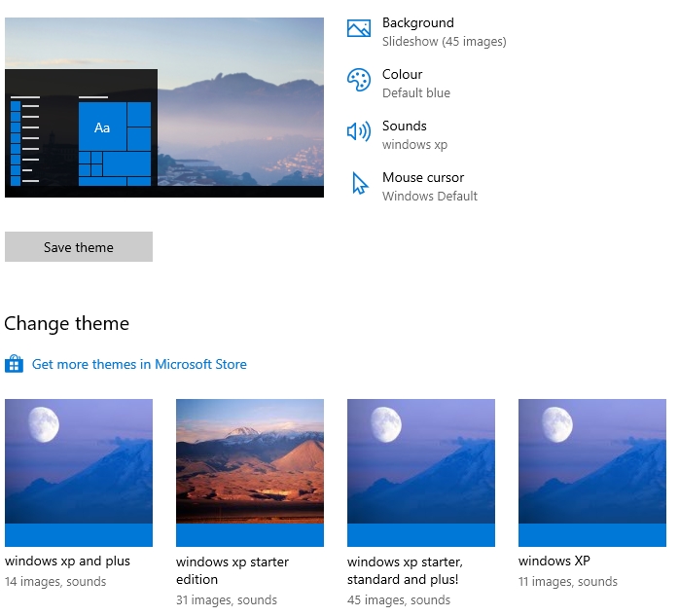
Task: Click '14 images, sounds' caption
Action: tap(55, 581)
